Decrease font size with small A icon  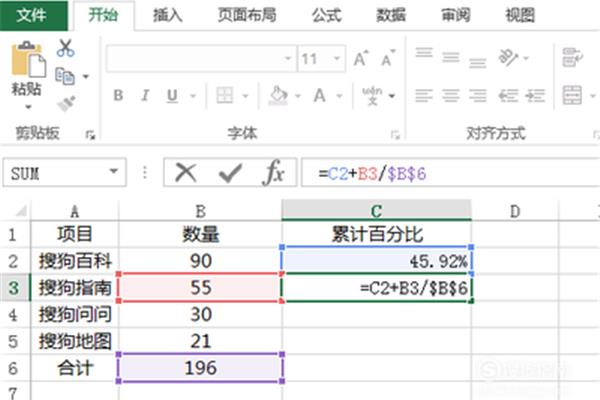[388, 59]
